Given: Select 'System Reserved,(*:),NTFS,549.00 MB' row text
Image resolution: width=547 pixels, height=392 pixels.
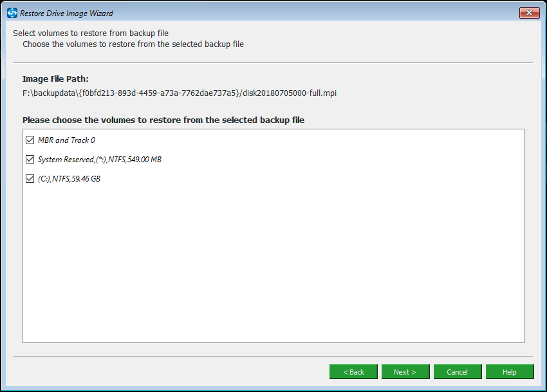Looking at the screenshot, I should 99,160.
